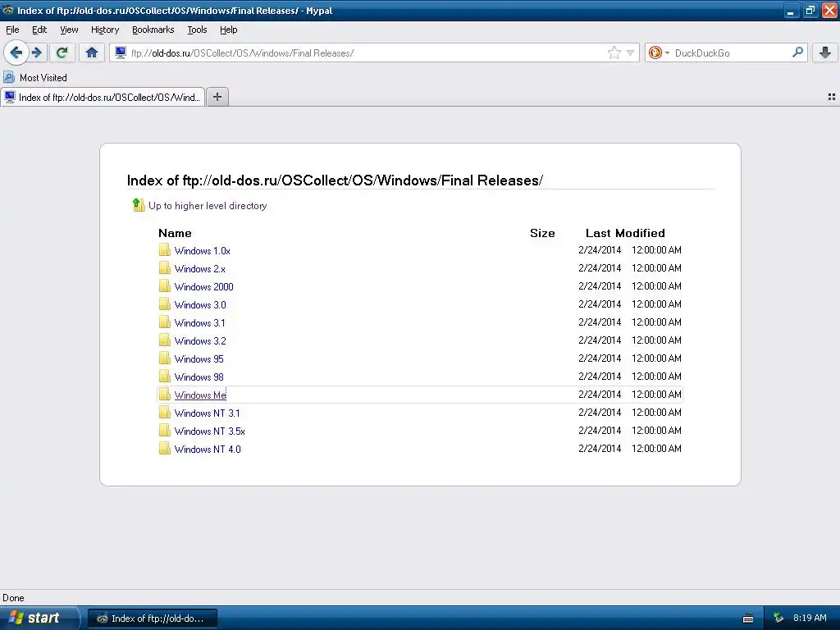Click the folder icon beside Windows NT 3.1
840x630 pixels.
pyautogui.click(x=164, y=413)
